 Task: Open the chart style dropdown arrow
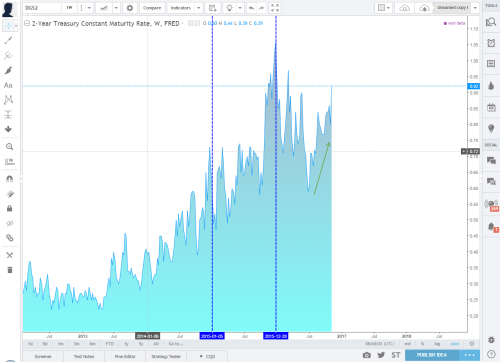[116, 8]
